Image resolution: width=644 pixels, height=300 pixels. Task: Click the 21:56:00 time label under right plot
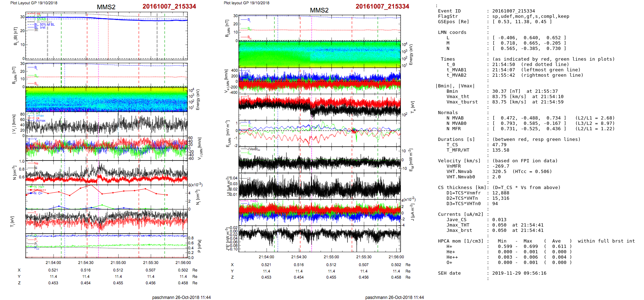(x=396, y=257)
